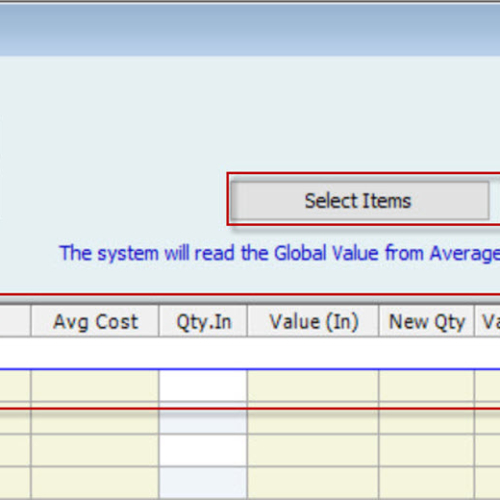Select the Qty.In column header
The width and height of the screenshot is (500, 500).
coord(203,321)
